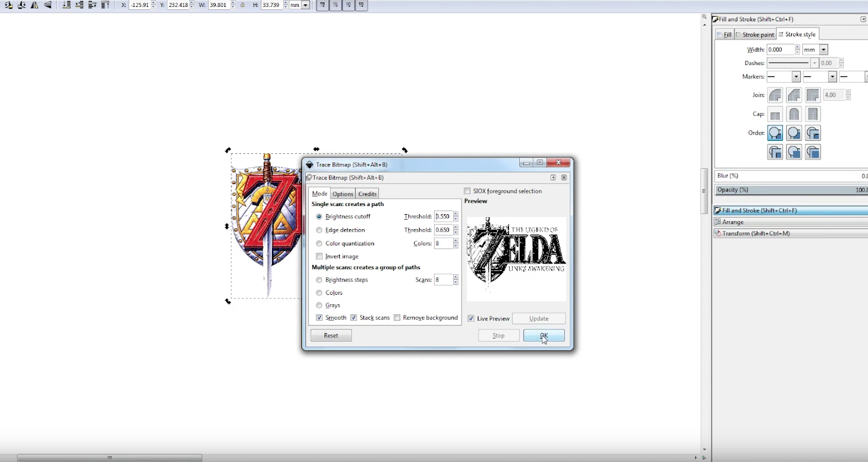The height and width of the screenshot is (462, 868).
Task: Select the Colors multiple-scan radio button
Action: pos(320,293)
